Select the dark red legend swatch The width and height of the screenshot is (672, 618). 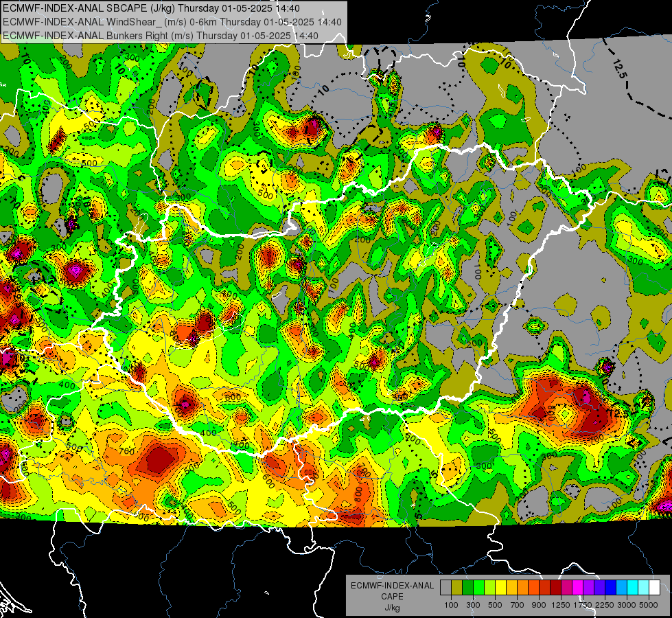coord(555,588)
